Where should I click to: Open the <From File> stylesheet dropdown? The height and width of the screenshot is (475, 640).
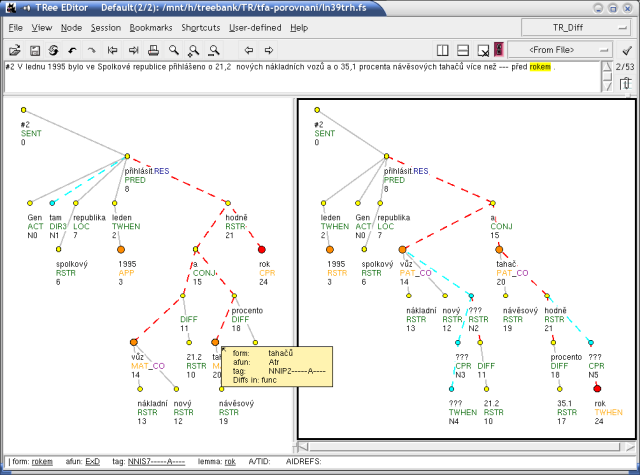(x=560, y=50)
